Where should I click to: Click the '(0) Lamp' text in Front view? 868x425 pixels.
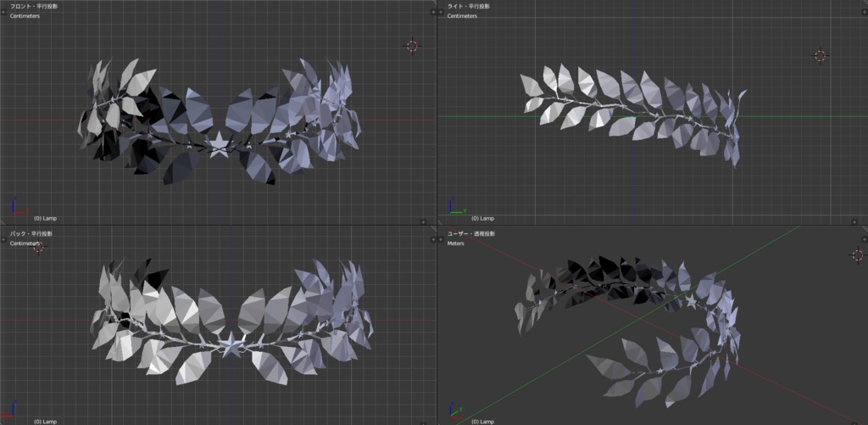pos(46,218)
